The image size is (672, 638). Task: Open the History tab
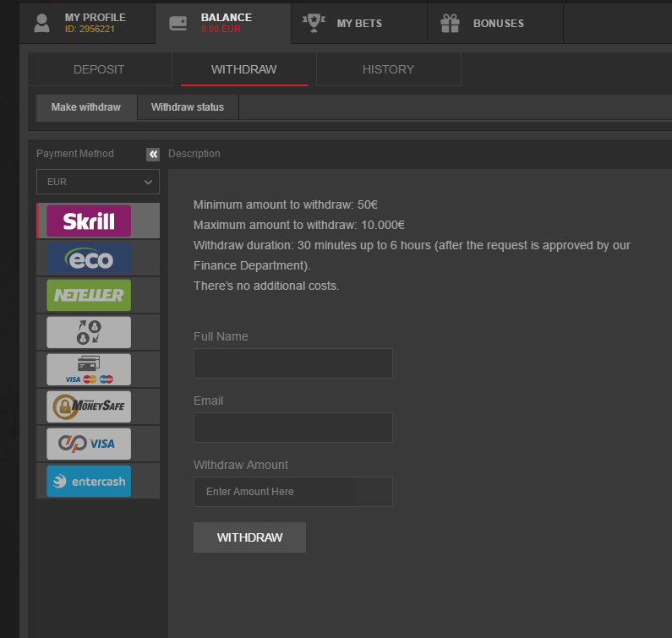388,69
